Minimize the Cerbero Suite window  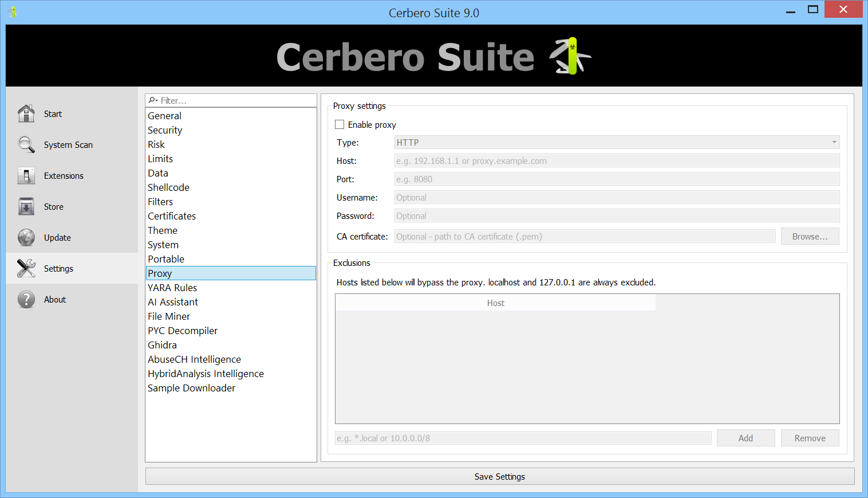tap(791, 10)
